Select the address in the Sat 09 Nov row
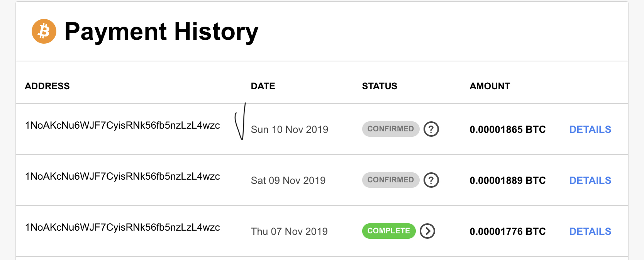 pos(122,177)
